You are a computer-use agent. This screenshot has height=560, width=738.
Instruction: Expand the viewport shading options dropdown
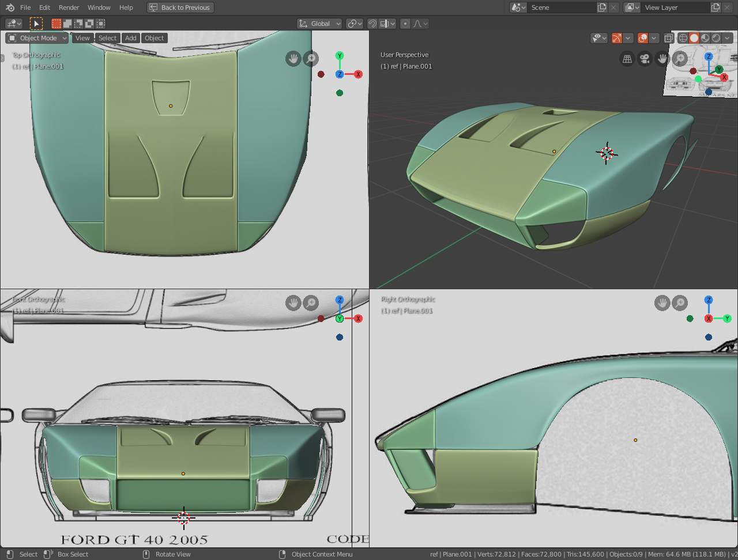click(727, 38)
